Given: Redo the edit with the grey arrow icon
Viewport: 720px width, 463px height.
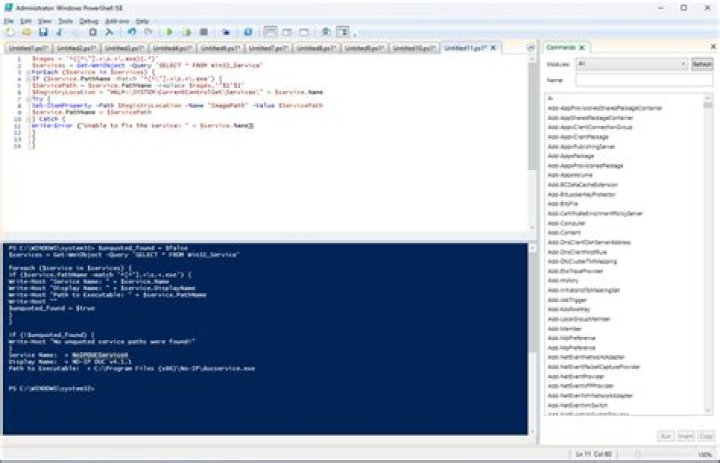Looking at the screenshot, I should coord(148,32).
